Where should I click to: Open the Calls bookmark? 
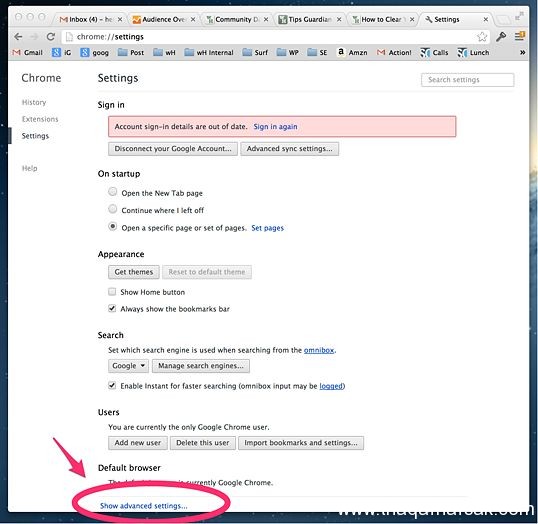434,53
